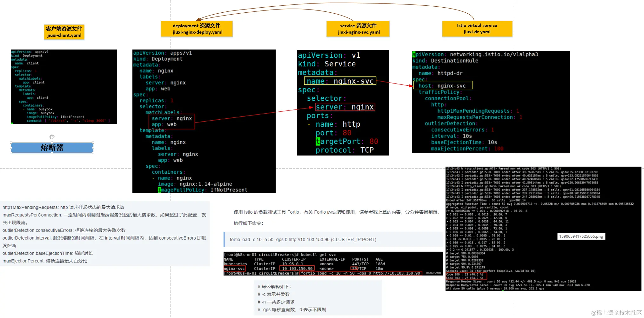Select the Istio virtual service jiuxi-dr.yaml box
Screen dimensions: 644x318
pyautogui.click(x=477, y=29)
